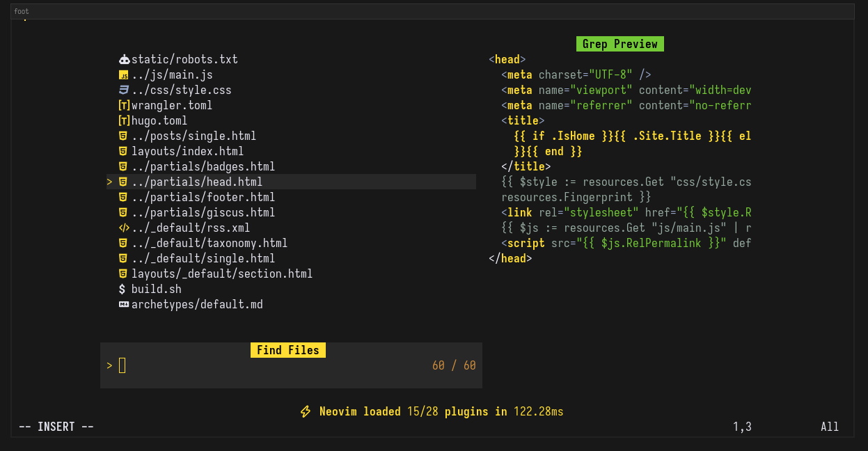The height and width of the screenshot is (451, 868).
Task: Click the JS icon next to ../js/main.js
Action: (x=124, y=75)
